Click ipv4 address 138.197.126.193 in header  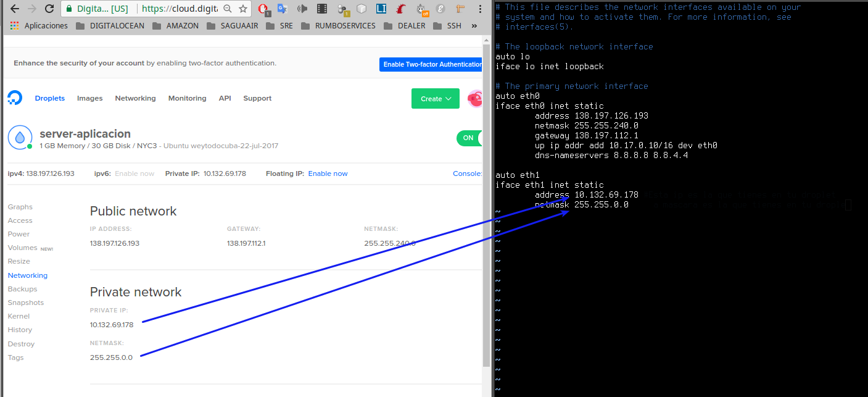pyautogui.click(x=50, y=173)
